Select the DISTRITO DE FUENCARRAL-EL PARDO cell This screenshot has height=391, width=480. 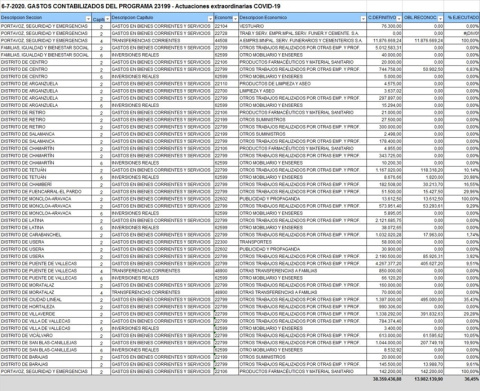tap(46, 192)
